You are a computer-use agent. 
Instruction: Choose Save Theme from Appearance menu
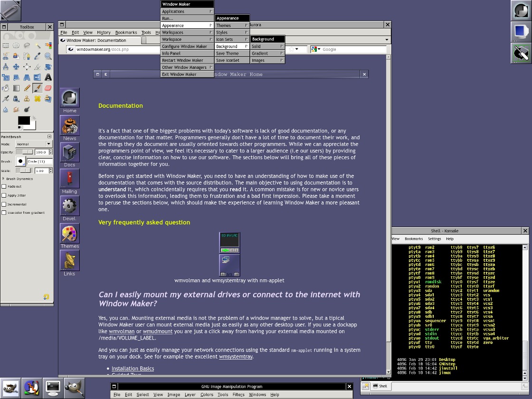click(x=232, y=54)
